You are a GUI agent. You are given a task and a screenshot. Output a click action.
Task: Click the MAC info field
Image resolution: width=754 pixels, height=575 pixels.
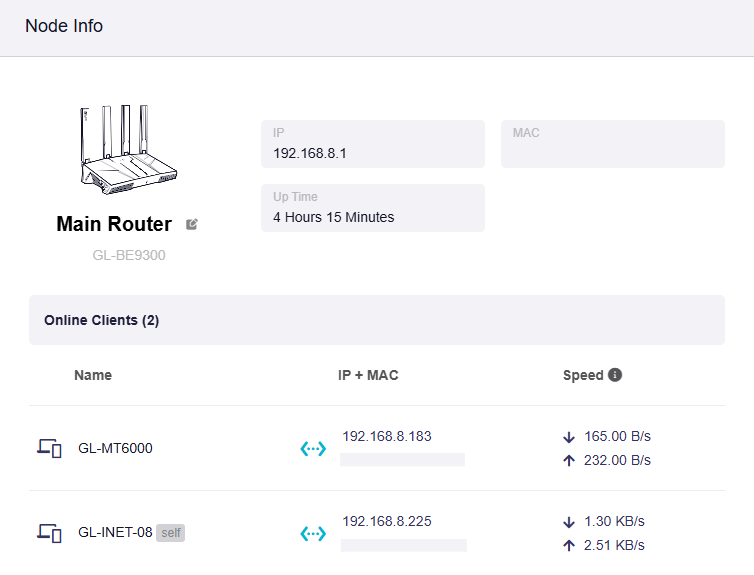pyautogui.click(x=613, y=144)
